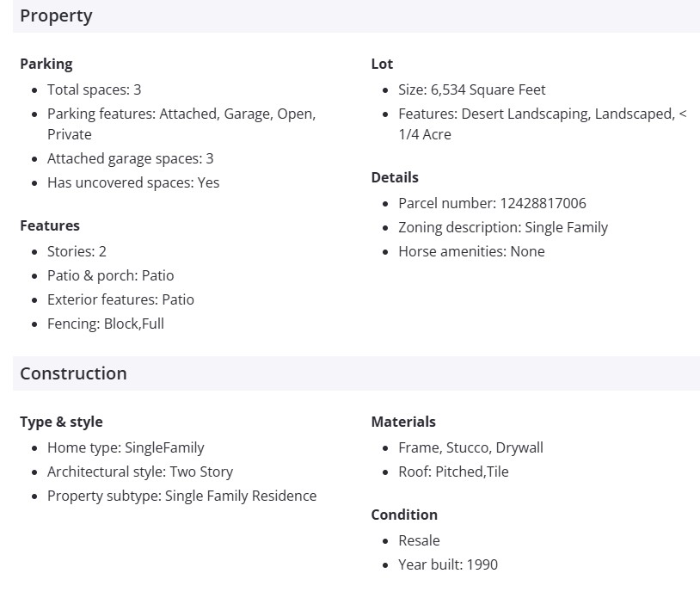Click the Property section header
The height and width of the screenshot is (592, 700).
tap(57, 15)
